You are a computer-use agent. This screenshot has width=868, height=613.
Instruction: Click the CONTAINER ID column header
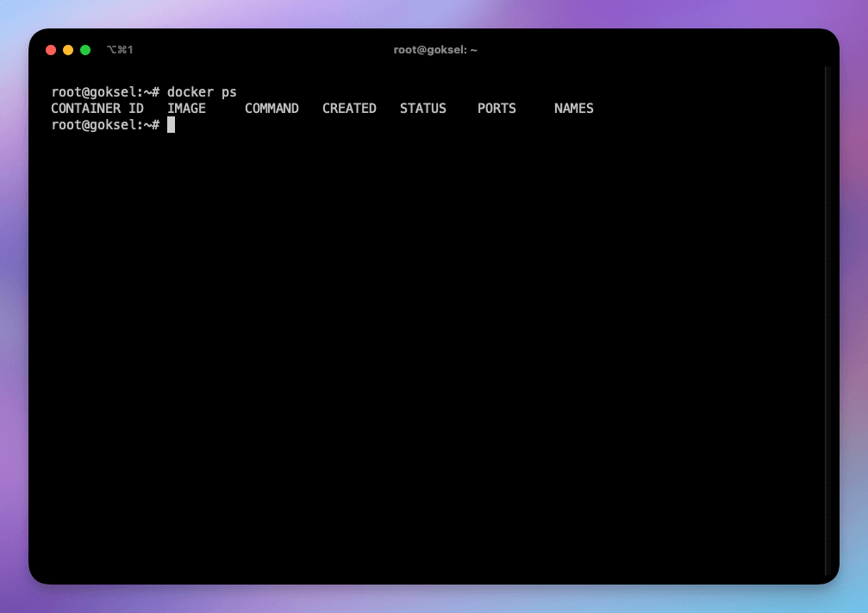pos(97,109)
